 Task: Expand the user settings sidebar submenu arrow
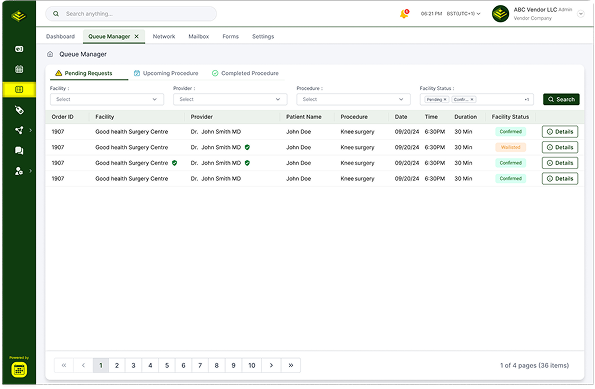[31, 171]
